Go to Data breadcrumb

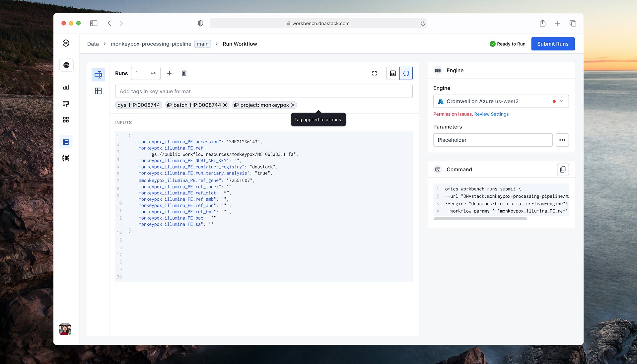pos(93,44)
